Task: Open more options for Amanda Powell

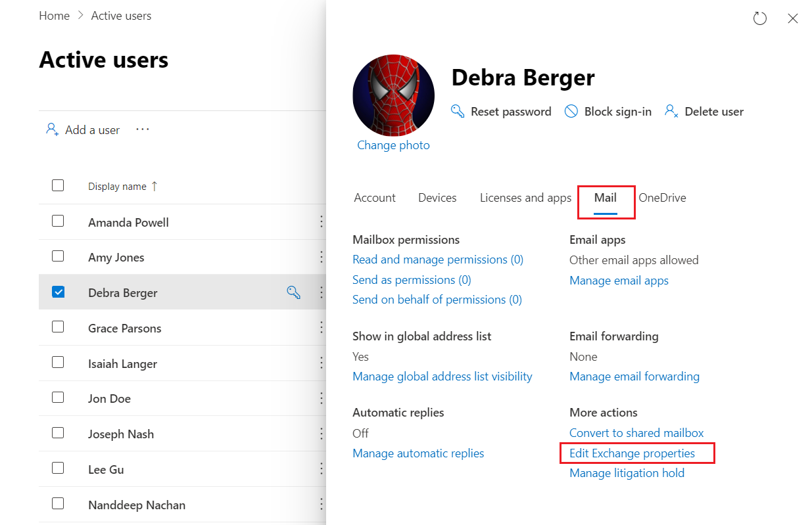Action: click(x=321, y=222)
